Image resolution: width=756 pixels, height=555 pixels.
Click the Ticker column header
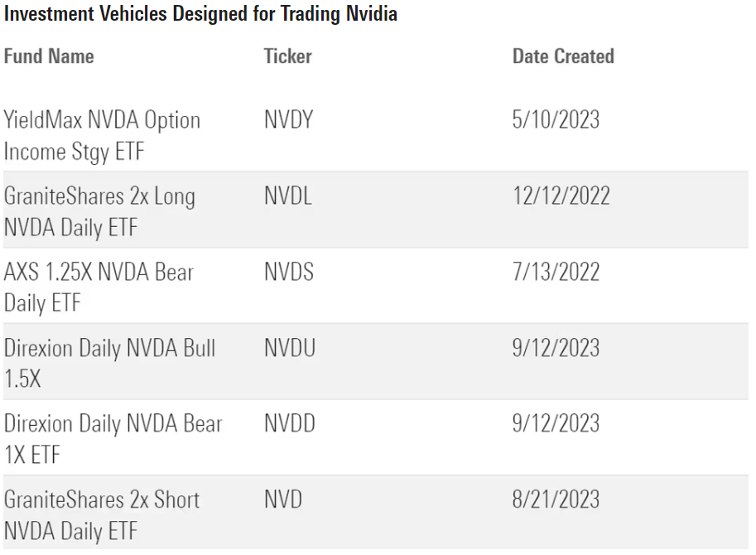click(x=287, y=56)
